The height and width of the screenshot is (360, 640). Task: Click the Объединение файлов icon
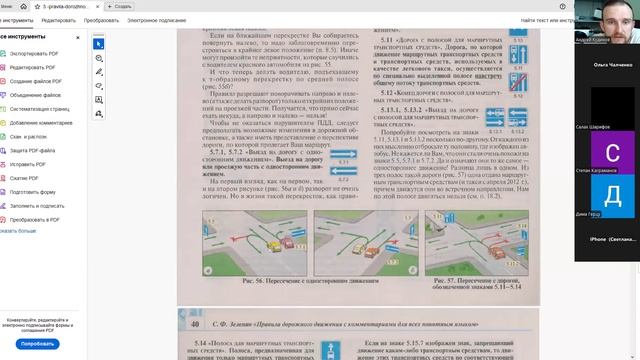3,95
